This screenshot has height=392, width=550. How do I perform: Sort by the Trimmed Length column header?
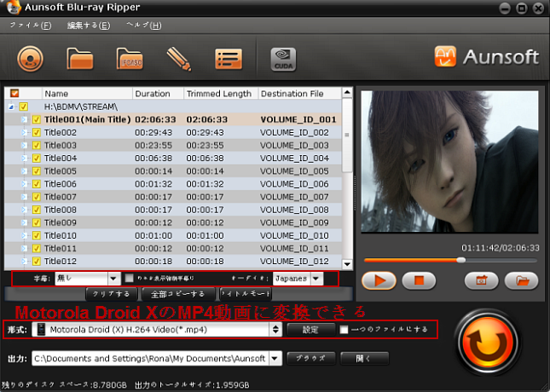click(222, 94)
